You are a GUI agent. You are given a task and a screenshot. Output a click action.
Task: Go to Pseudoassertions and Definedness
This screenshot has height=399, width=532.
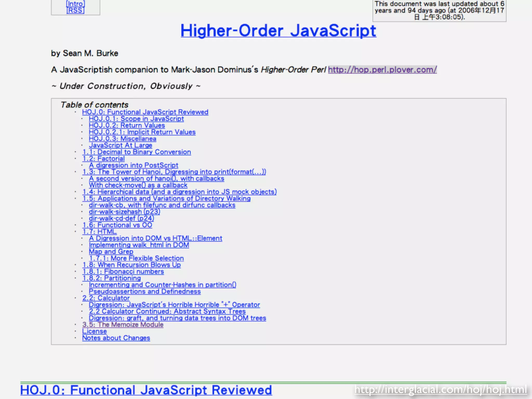(x=145, y=291)
